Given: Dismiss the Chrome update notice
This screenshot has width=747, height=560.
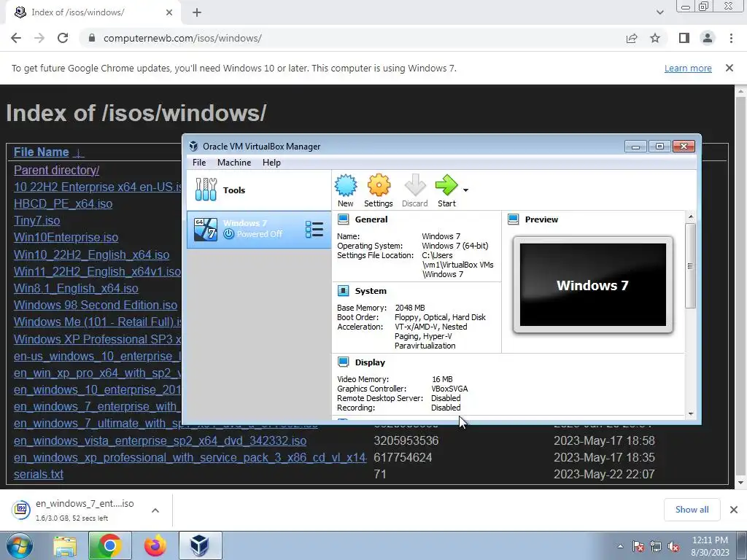Looking at the screenshot, I should 729,68.
